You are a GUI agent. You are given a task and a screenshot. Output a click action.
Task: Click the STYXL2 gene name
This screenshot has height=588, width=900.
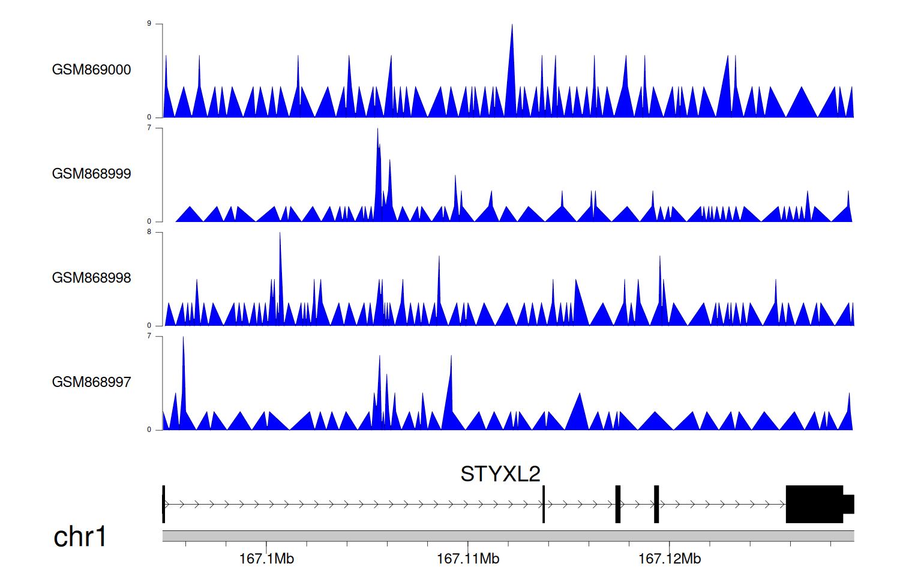point(500,474)
